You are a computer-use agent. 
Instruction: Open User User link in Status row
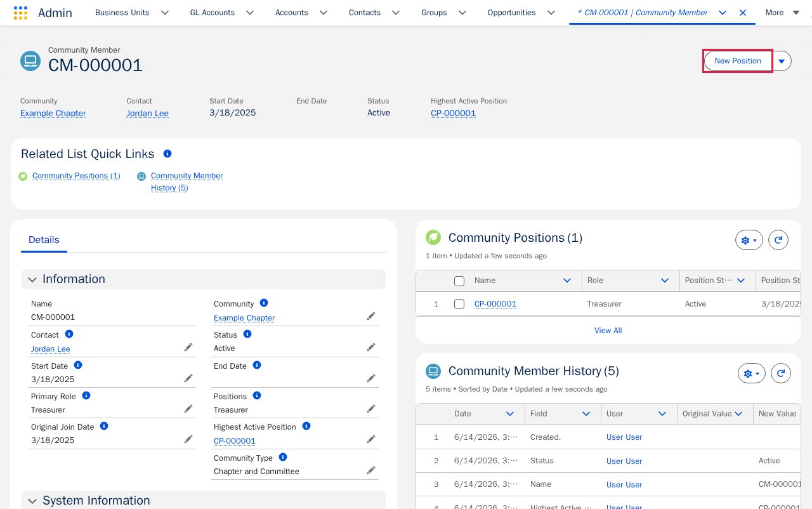point(624,461)
